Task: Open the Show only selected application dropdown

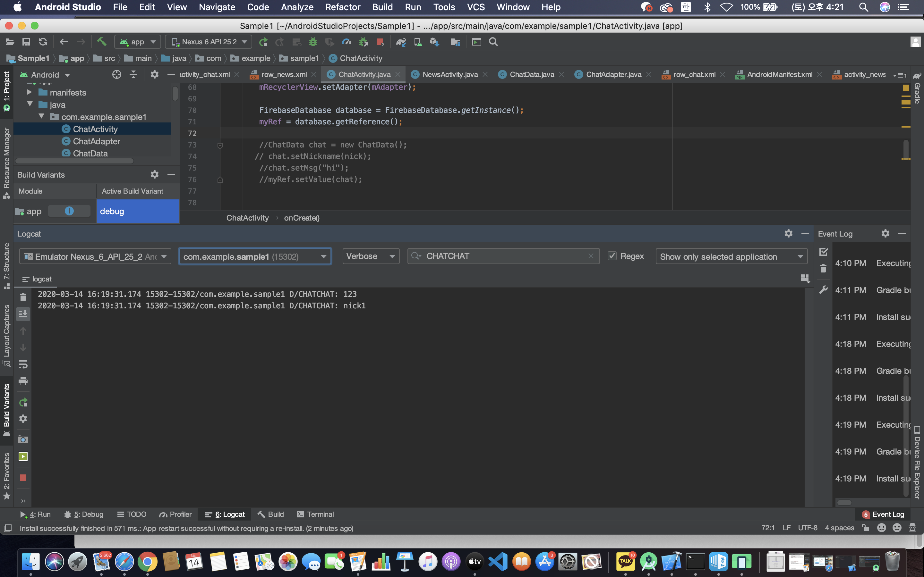Action: tap(731, 256)
